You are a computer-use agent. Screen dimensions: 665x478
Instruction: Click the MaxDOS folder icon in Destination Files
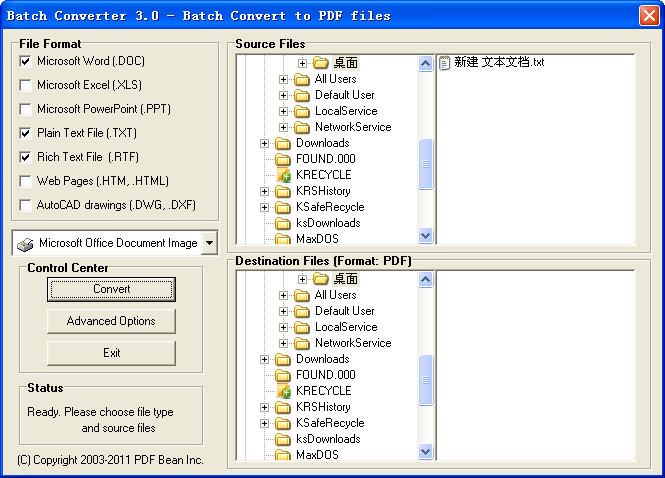click(x=283, y=455)
